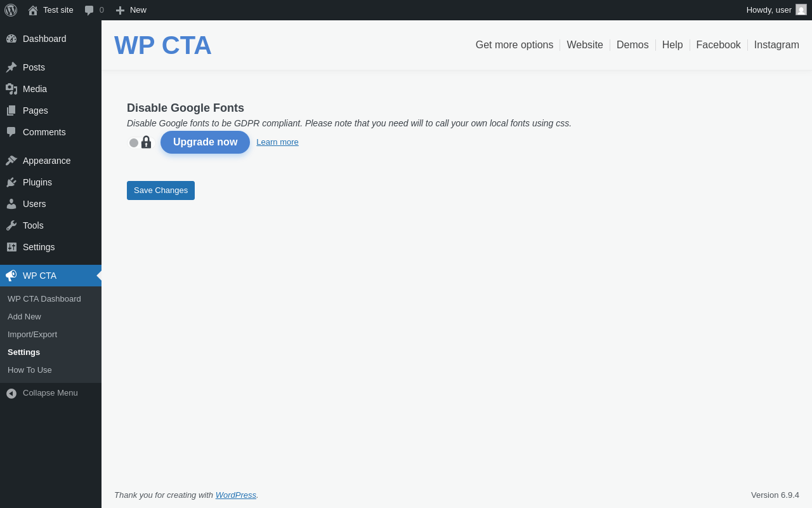The image size is (812, 508).
Task: Click the Appearance paintbrush icon
Action: click(x=11, y=161)
